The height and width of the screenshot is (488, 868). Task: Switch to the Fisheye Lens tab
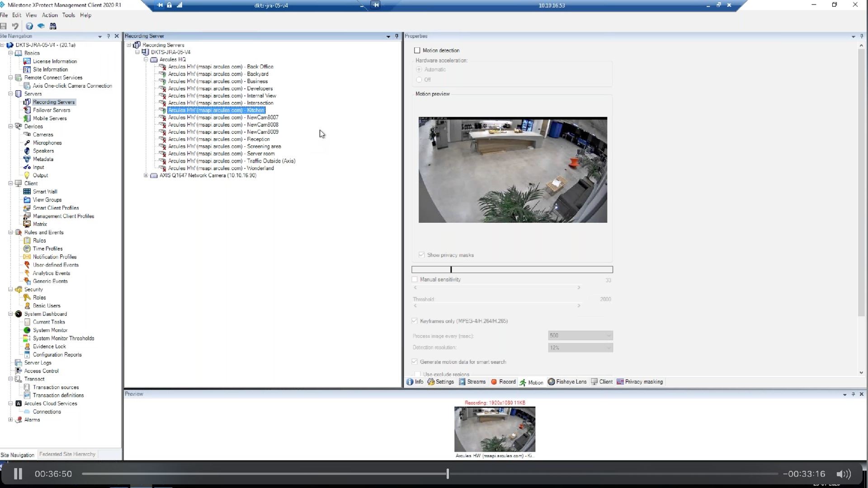(567, 382)
